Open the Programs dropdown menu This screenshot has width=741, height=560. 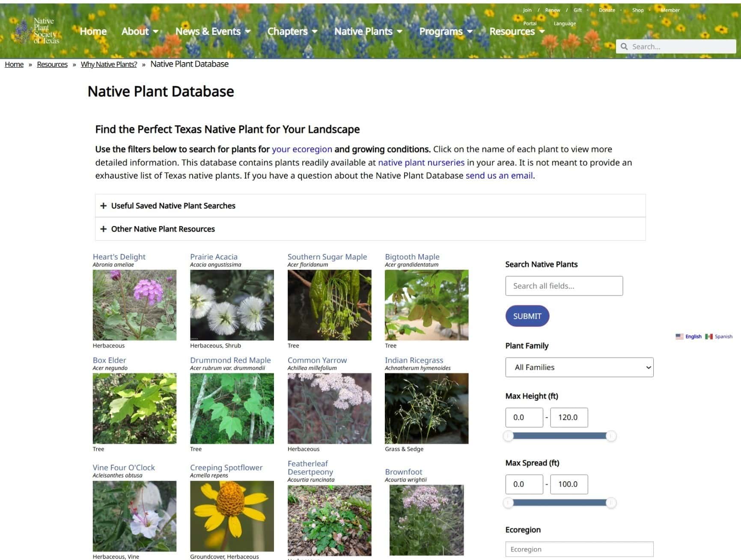[446, 31]
